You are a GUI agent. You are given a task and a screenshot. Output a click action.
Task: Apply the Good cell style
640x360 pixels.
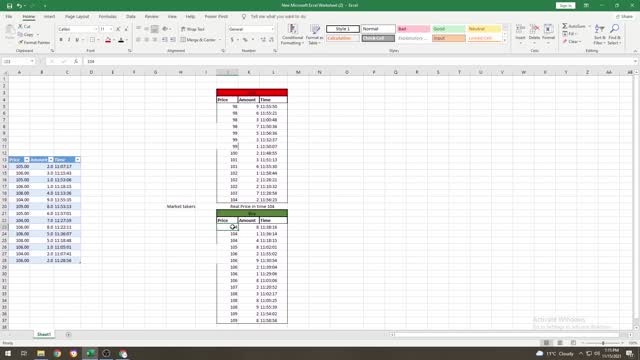(448, 29)
